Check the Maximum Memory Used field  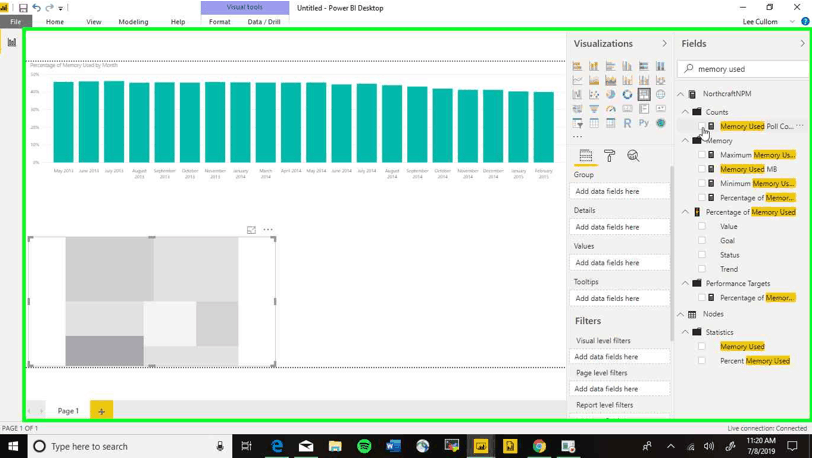tap(702, 155)
